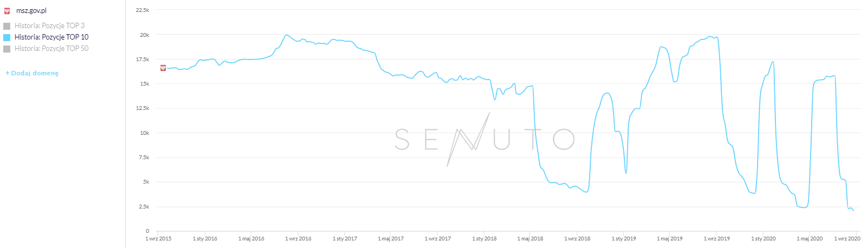Click the red emblem marker at chart line start
The height and width of the screenshot is (248, 868).
coord(163,68)
